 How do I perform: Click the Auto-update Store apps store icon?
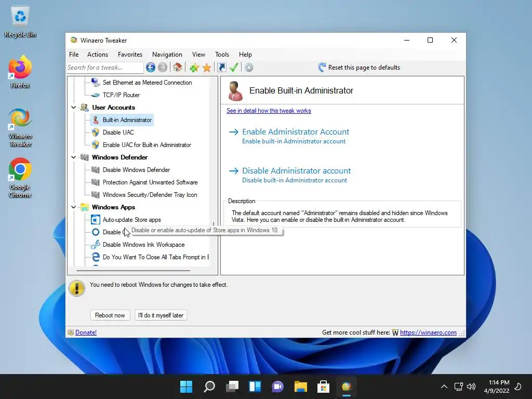tap(96, 220)
